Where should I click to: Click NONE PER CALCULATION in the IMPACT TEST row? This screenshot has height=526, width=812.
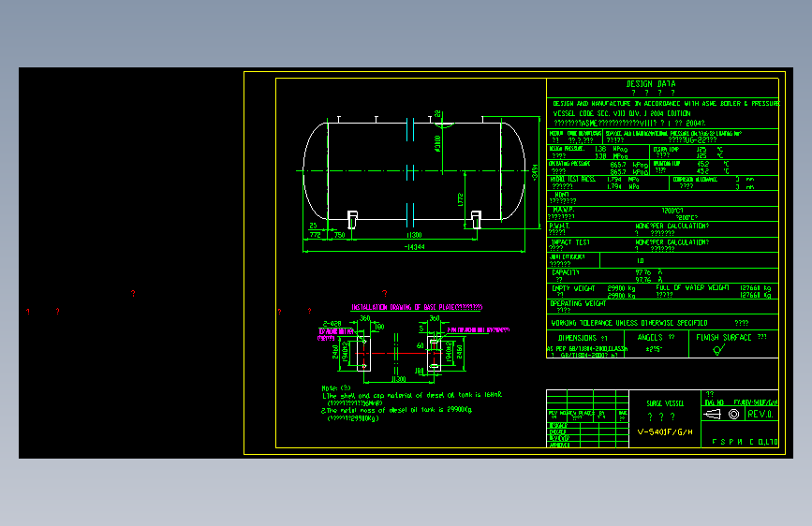[x=672, y=241]
